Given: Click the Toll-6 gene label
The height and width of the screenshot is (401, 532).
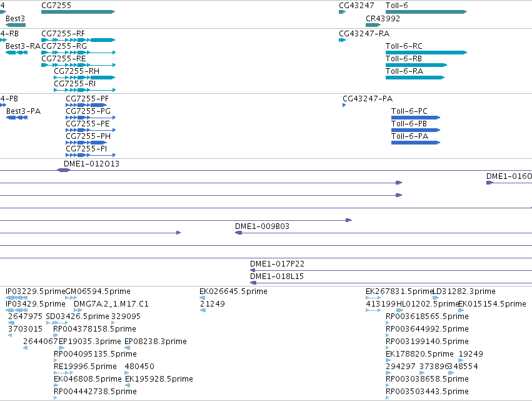Looking at the screenshot, I should click(396, 6).
